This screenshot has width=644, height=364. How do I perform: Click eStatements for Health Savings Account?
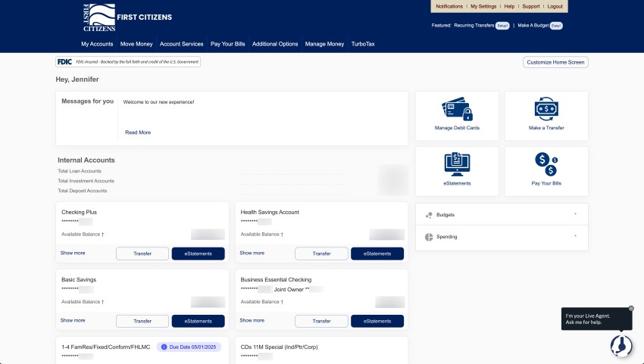377,254
